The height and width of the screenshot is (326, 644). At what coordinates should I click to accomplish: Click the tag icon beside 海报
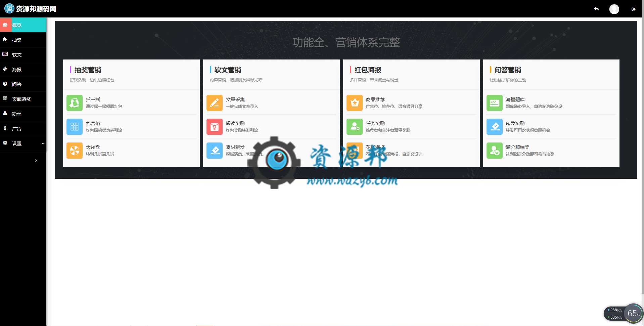click(x=5, y=69)
